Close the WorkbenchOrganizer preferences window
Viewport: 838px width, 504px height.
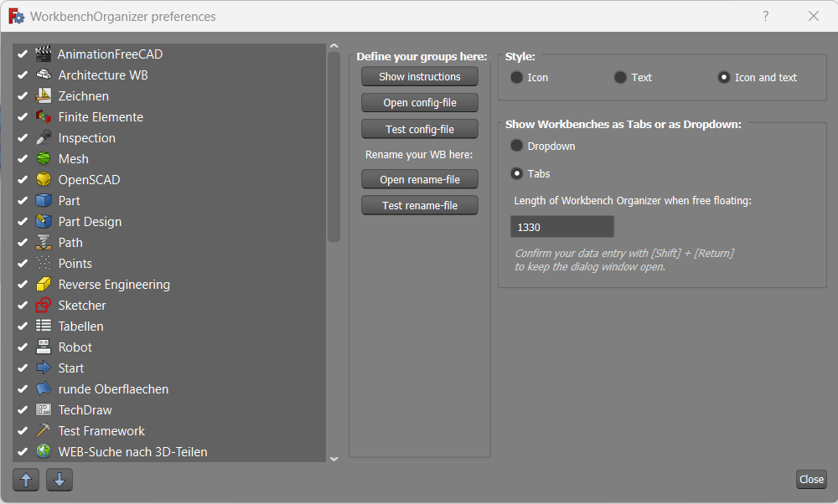pos(814,16)
